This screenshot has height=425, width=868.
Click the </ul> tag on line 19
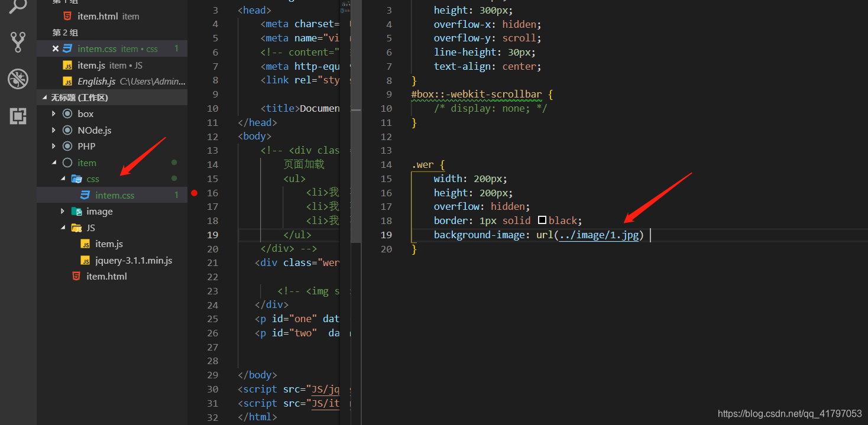[297, 235]
